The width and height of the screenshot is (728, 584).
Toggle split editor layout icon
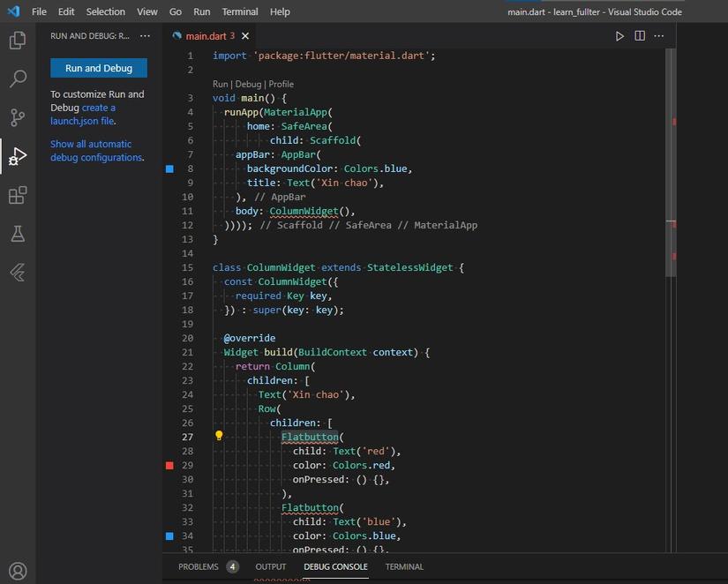pos(640,36)
